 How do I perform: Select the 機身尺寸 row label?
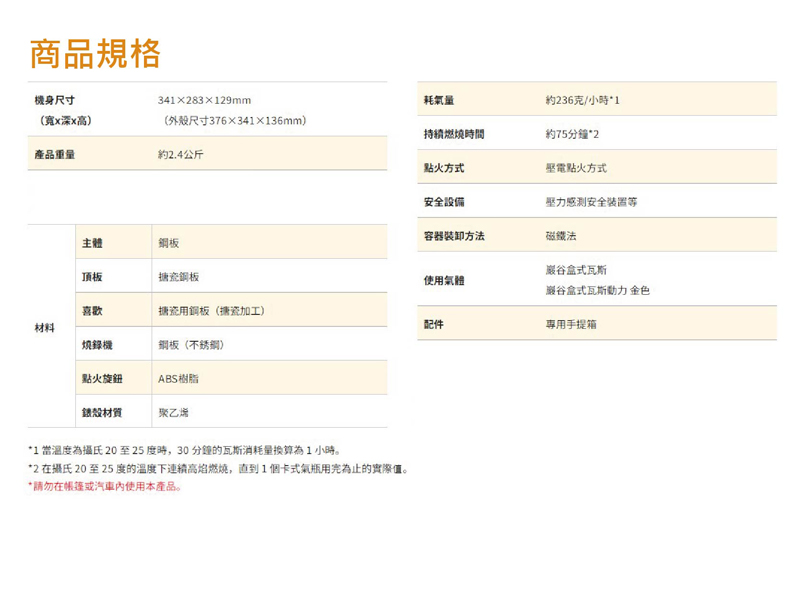pos(55,101)
